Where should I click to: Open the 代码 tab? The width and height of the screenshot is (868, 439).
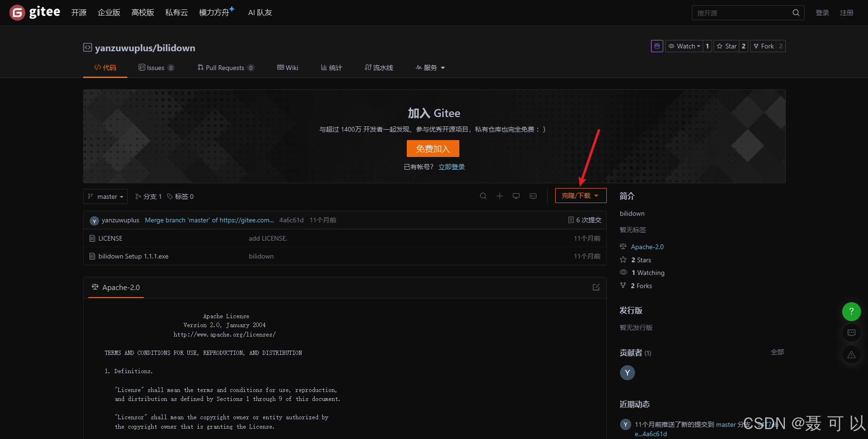pos(105,68)
